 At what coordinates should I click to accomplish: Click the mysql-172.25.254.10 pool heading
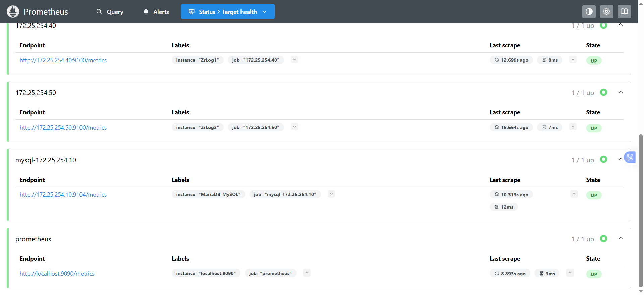pos(46,160)
